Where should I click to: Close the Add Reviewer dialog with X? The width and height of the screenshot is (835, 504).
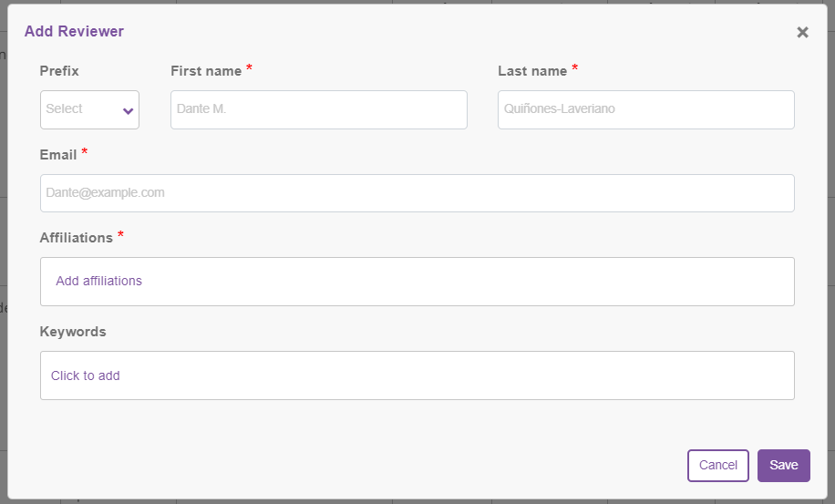pos(802,33)
